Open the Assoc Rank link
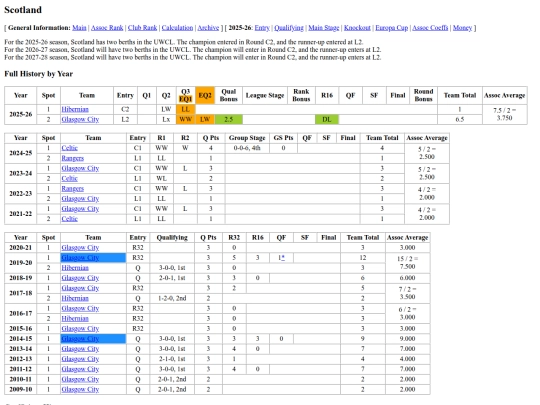Screen dimensions: 540x405 point(107,28)
